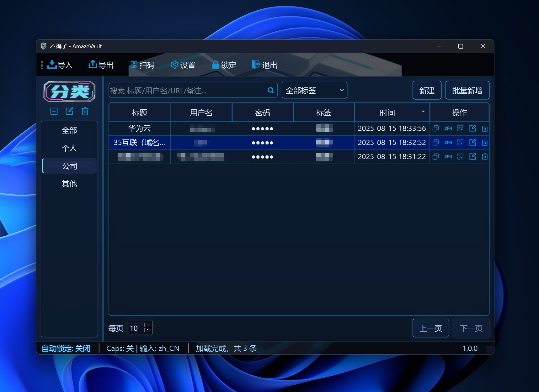The height and width of the screenshot is (392, 539).
Task: Click the 加载完成, 共 3 条 status
Action: coord(226,348)
